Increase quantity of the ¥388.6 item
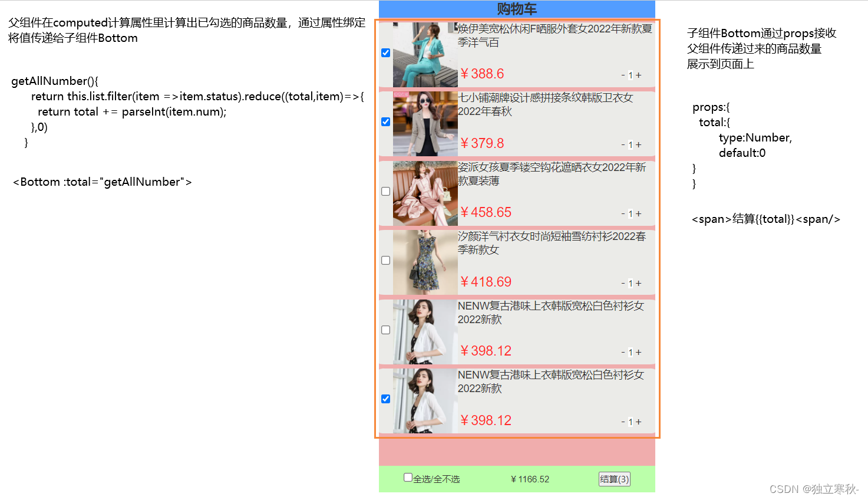Screen dimensions: 868x500 pyautogui.click(x=639, y=75)
